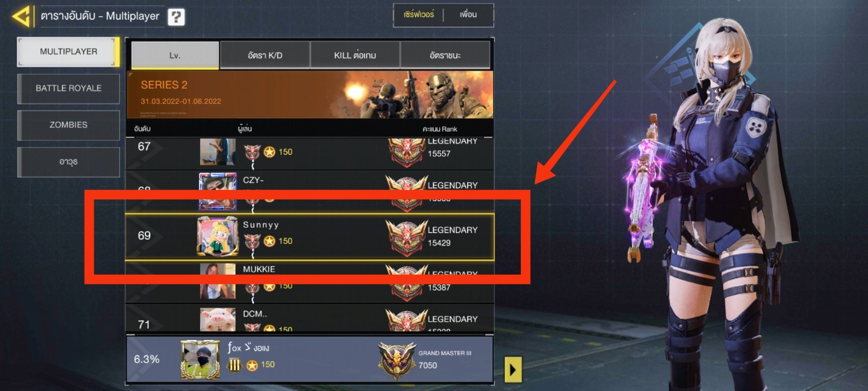This screenshot has height=391, width=868.
Task: Open the อาวุธ leaderboard category
Action: click(x=68, y=162)
